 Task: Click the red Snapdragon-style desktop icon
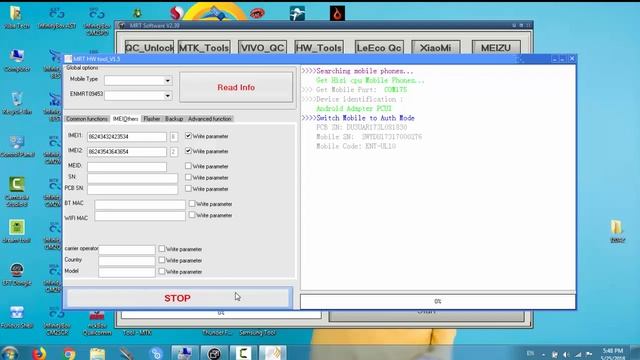click(176, 13)
